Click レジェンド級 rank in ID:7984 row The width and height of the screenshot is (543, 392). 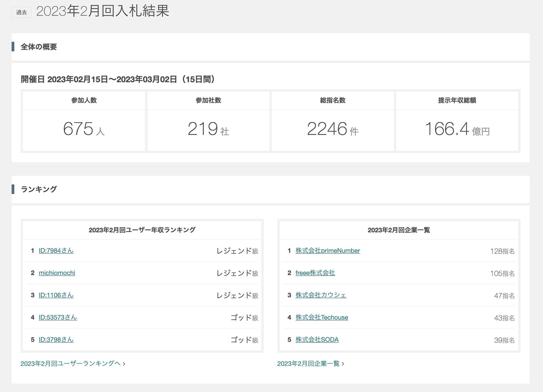tap(237, 251)
